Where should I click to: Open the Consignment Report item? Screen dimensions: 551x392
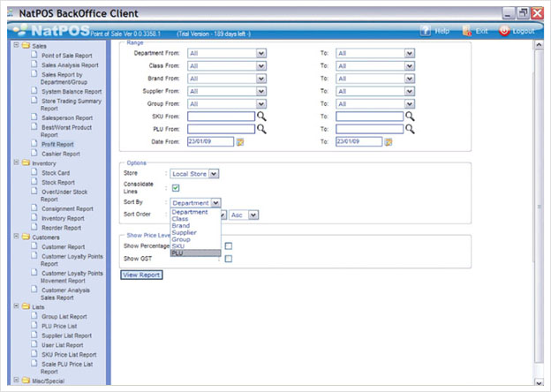tap(67, 208)
